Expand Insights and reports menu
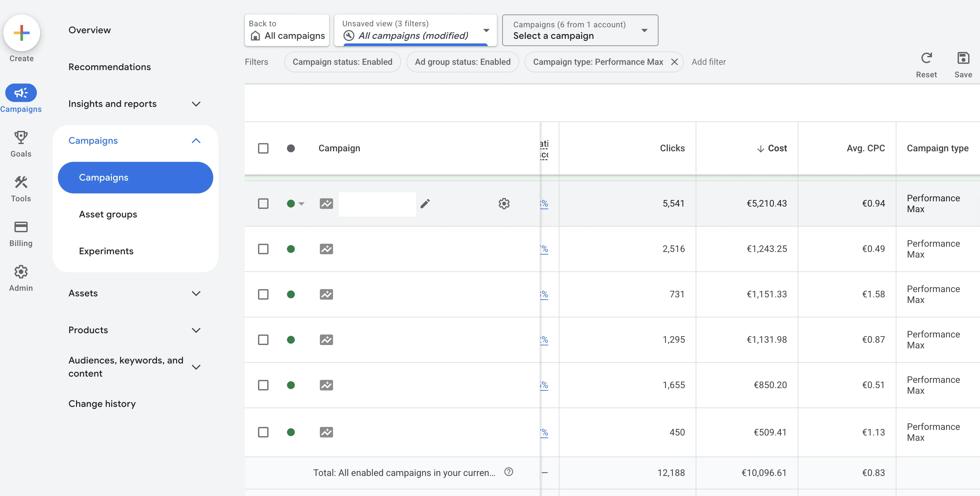Screen dimensions: 980x496 tap(196, 104)
